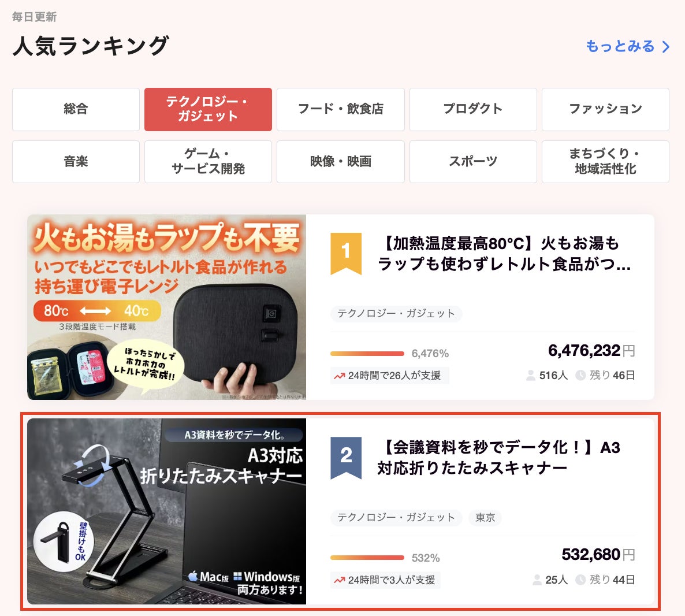Select the 総合 ranking tab
This screenshot has width=685, height=616.
76,109
